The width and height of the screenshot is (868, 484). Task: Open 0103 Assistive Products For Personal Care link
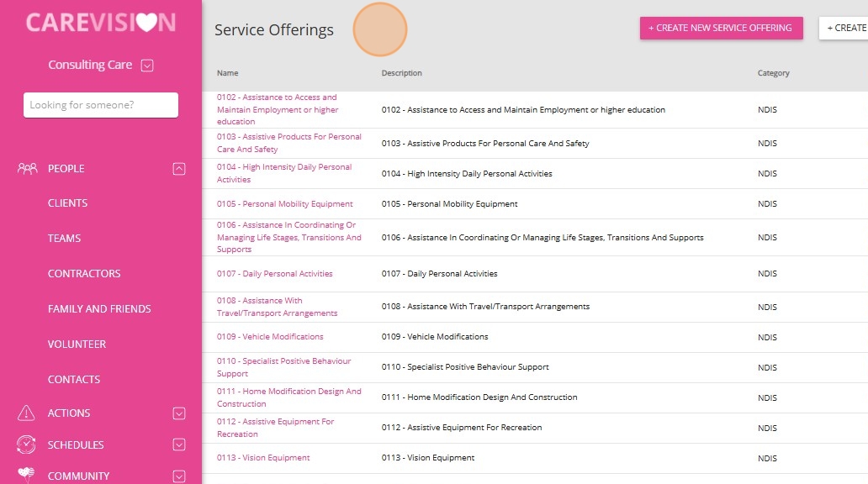click(289, 143)
